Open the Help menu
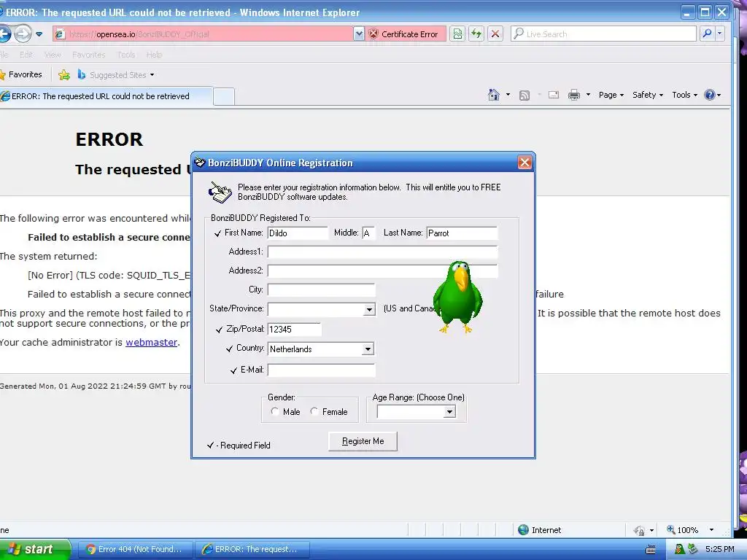This screenshot has width=747, height=560. [154, 55]
